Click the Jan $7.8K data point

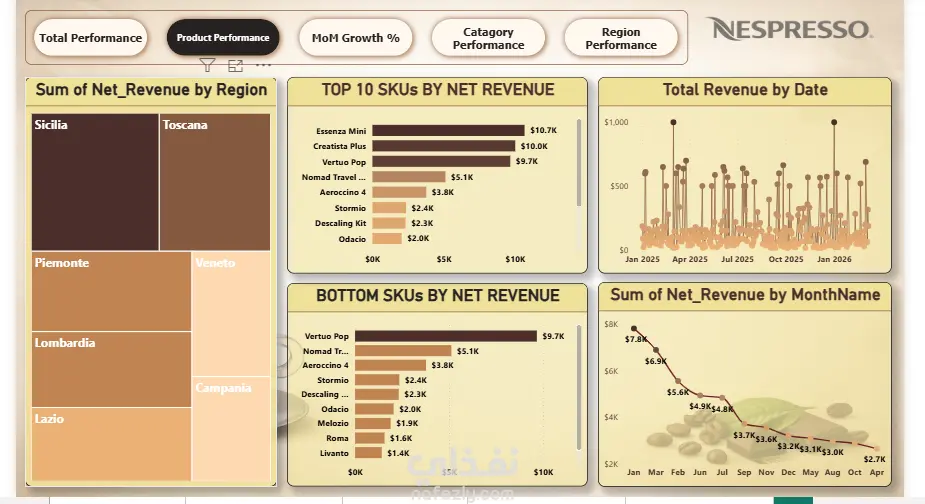click(634, 329)
